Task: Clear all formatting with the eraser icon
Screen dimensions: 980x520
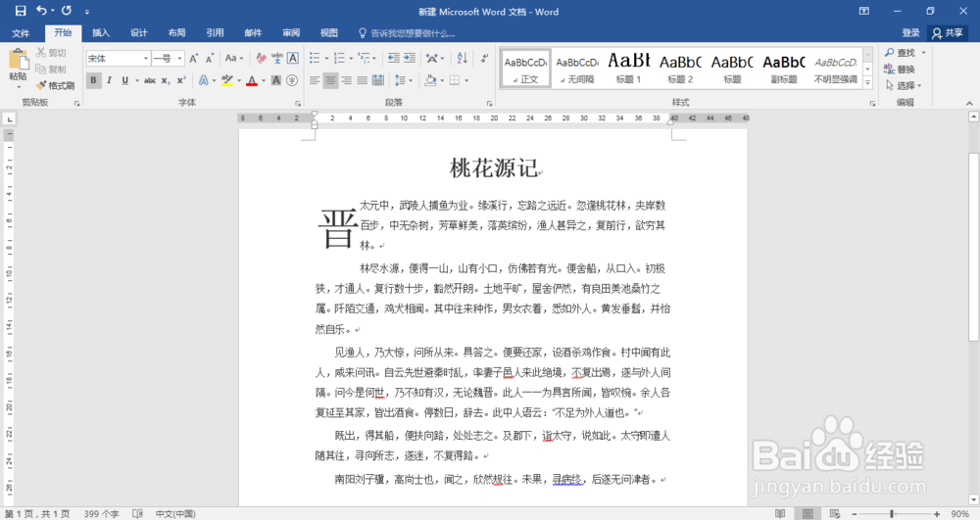Action: coord(262,58)
